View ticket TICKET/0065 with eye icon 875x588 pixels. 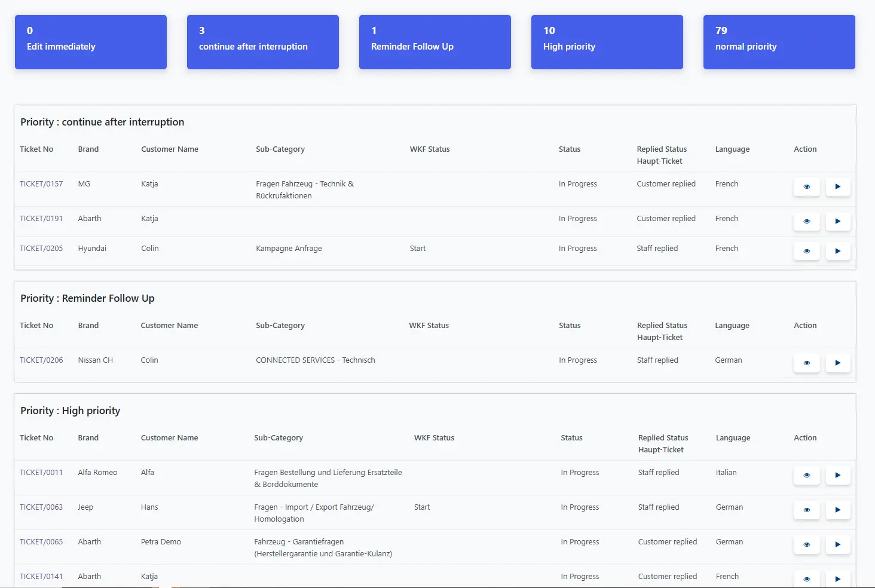tap(807, 544)
